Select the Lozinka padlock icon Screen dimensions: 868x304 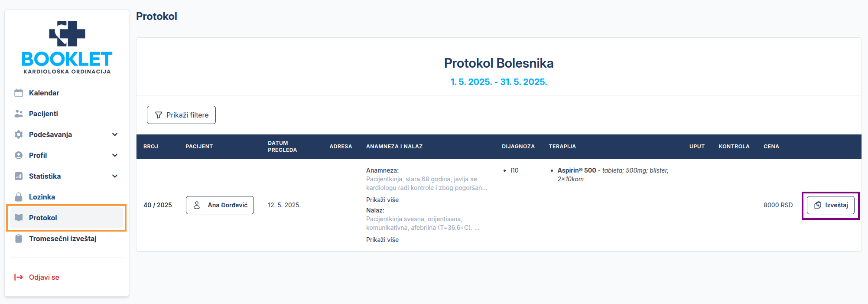[x=18, y=196]
